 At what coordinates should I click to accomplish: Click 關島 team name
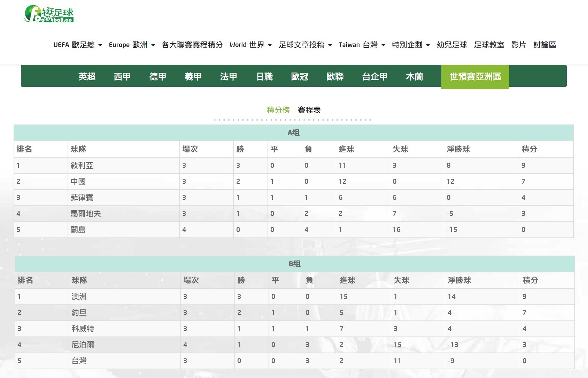(78, 229)
